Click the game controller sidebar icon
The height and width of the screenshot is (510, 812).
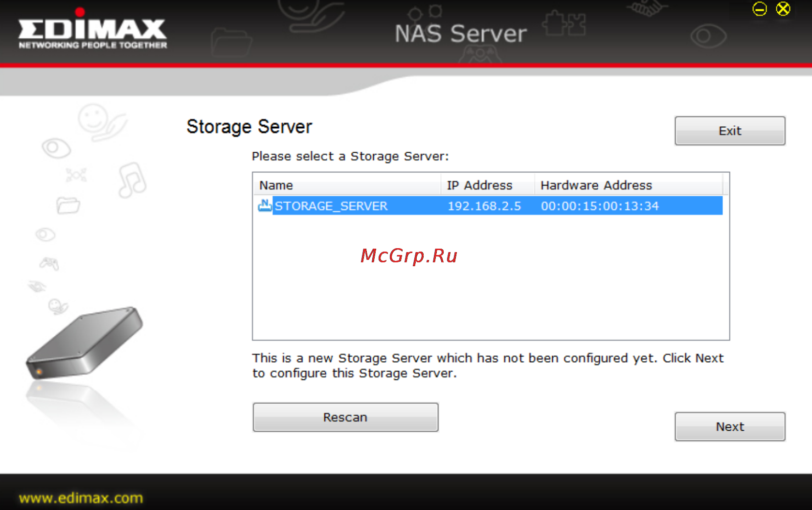49,264
